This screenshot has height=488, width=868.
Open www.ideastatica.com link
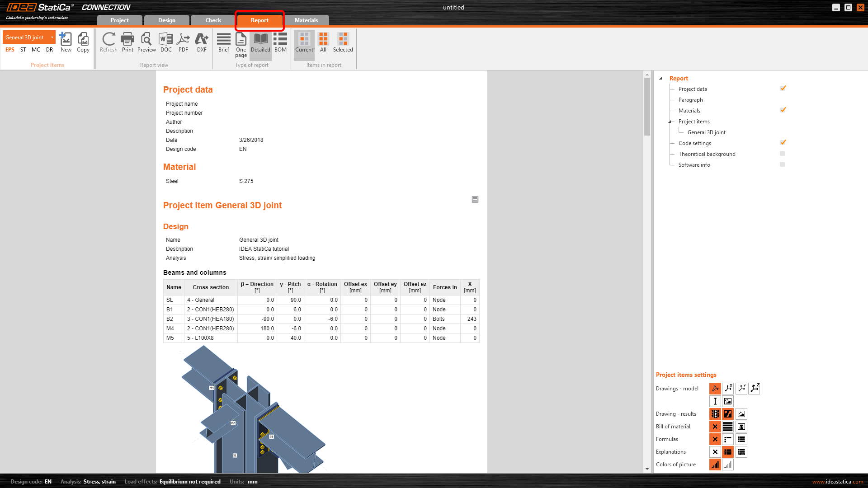(837, 482)
